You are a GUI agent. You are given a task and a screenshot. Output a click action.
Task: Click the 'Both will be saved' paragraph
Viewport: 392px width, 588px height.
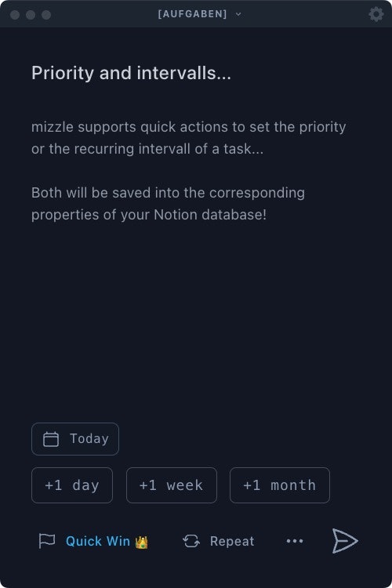coord(168,204)
